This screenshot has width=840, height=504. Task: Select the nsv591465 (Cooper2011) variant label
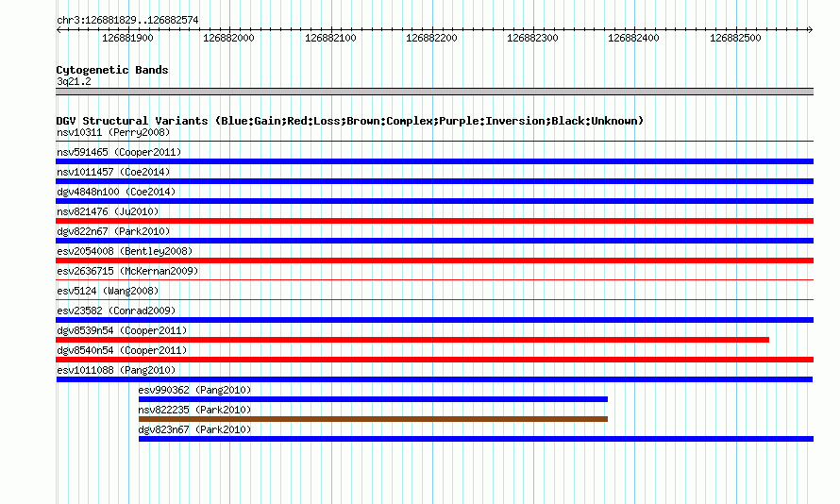119,152
